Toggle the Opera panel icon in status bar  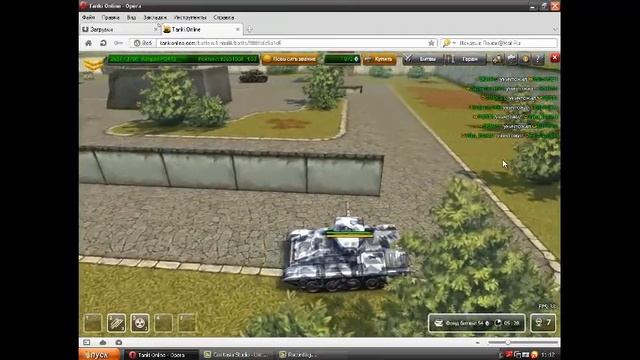click(x=87, y=342)
